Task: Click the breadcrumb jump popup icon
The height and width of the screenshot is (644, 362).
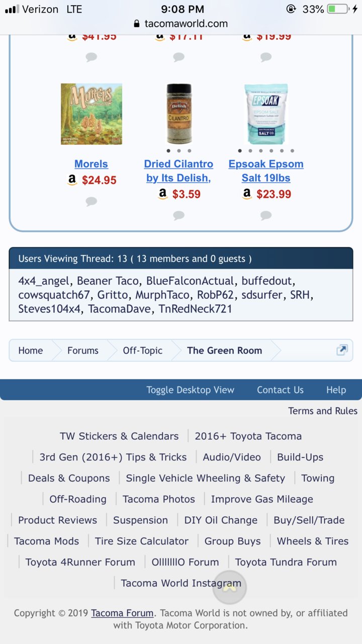Action: [x=342, y=350]
